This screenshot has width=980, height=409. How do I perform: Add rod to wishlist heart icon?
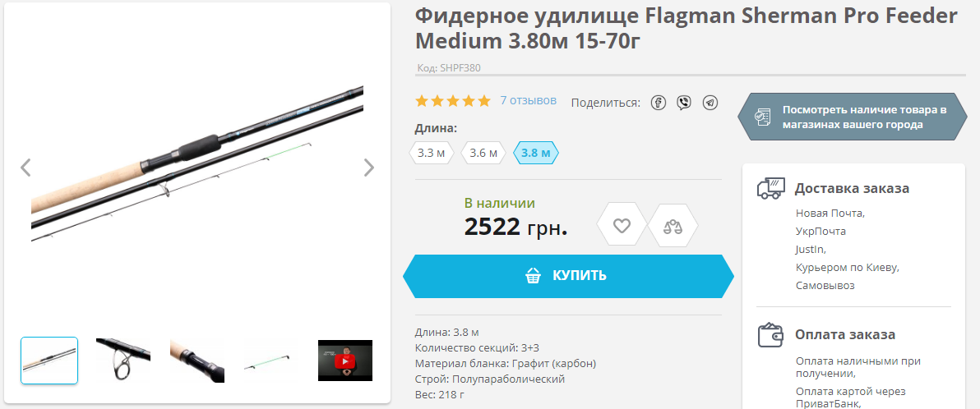[x=622, y=225]
